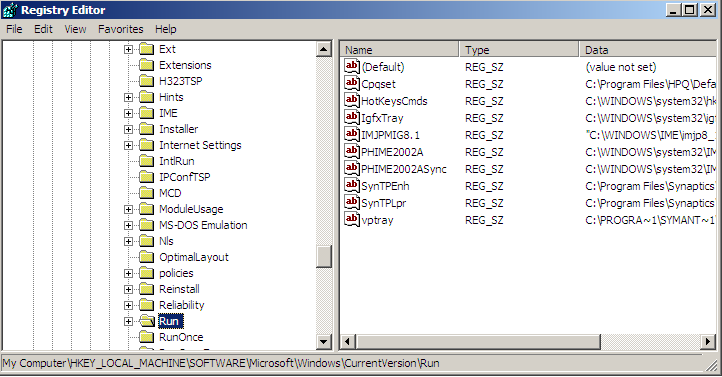Image resolution: width=722 pixels, height=377 pixels.
Task: Click the values pane scroll left arrow
Action: click(348, 342)
